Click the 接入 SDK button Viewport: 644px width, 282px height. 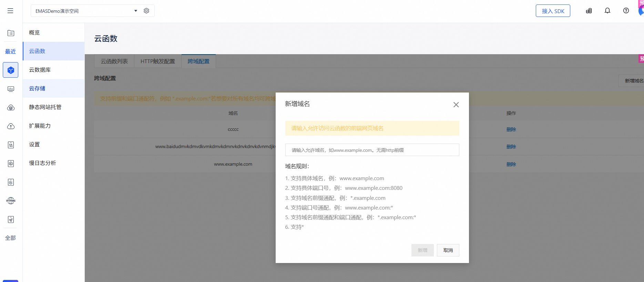[553, 11]
